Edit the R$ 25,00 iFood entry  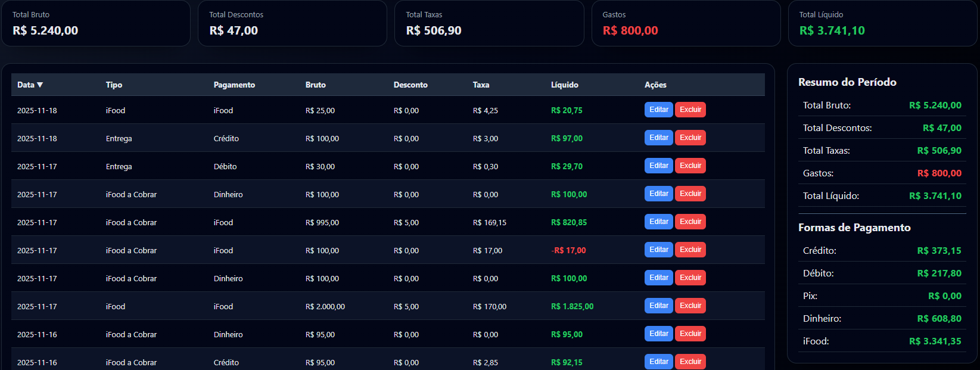click(x=658, y=110)
